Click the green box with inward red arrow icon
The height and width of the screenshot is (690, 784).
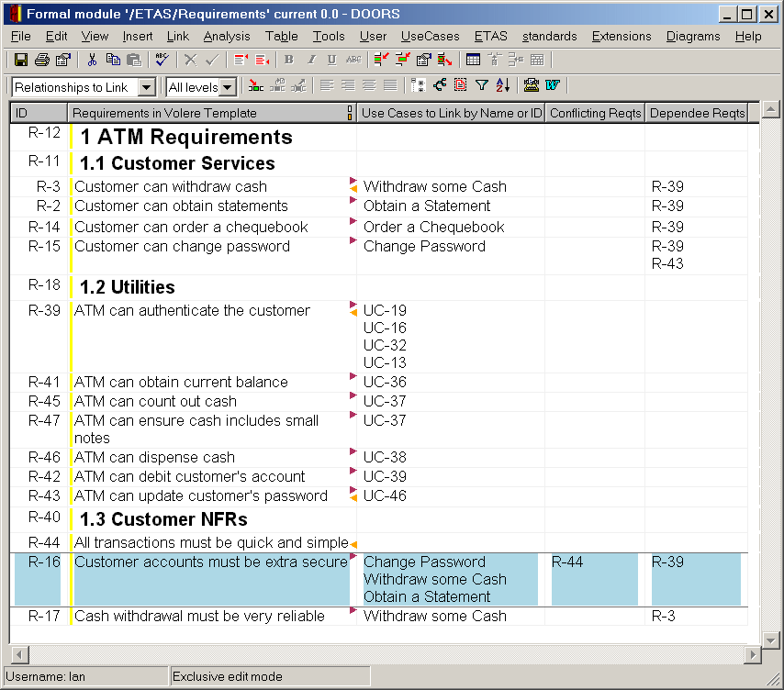tap(382, 60)
